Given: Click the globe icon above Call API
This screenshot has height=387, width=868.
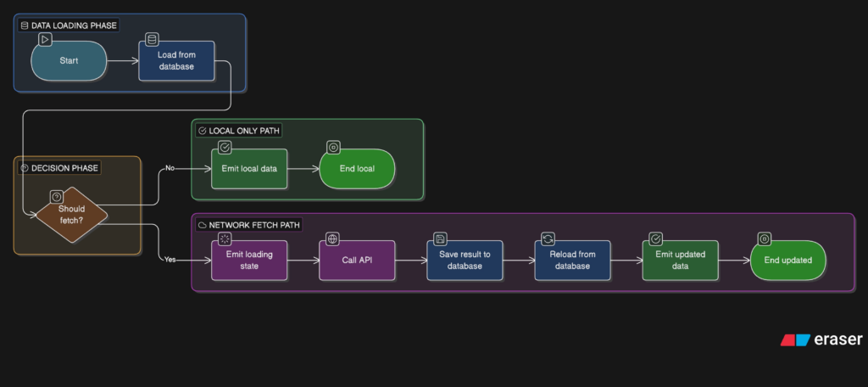Looking at the screenshot, I should coord(332,239).
